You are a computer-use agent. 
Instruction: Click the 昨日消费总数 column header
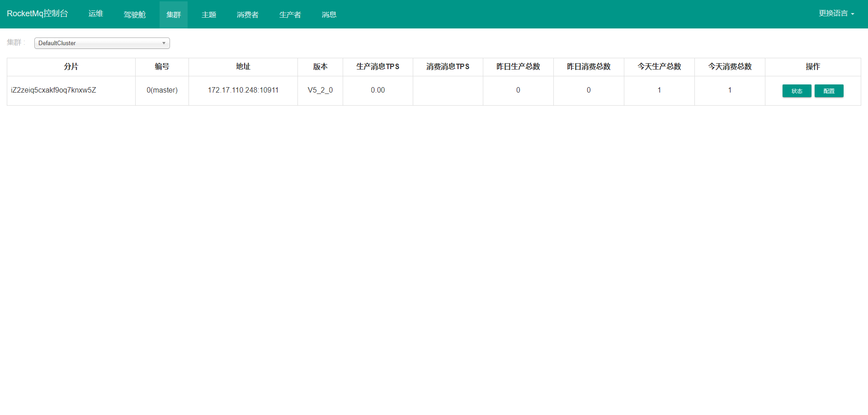click(589, 67)
